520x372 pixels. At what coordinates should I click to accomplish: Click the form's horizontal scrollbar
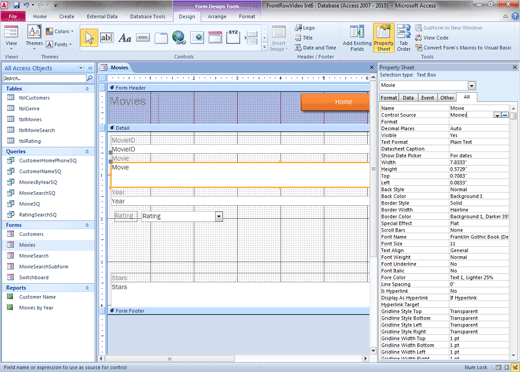click(x=234, y=359)
